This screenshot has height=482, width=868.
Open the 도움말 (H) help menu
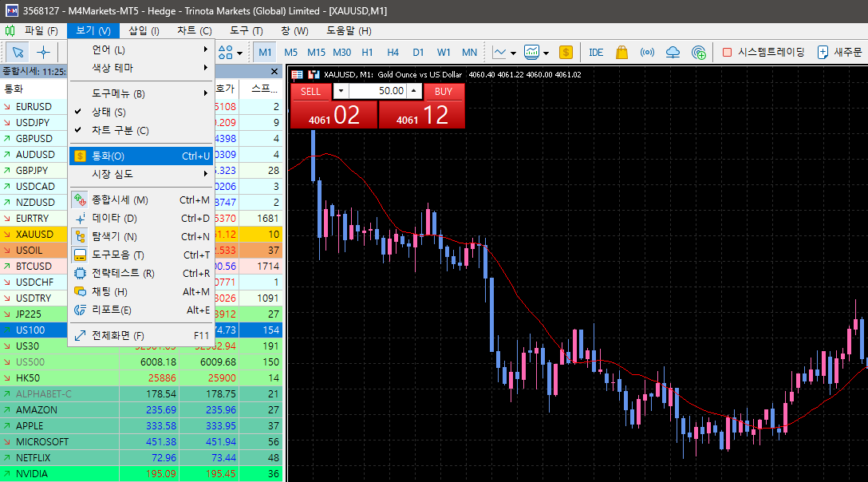tap(349, 31)
